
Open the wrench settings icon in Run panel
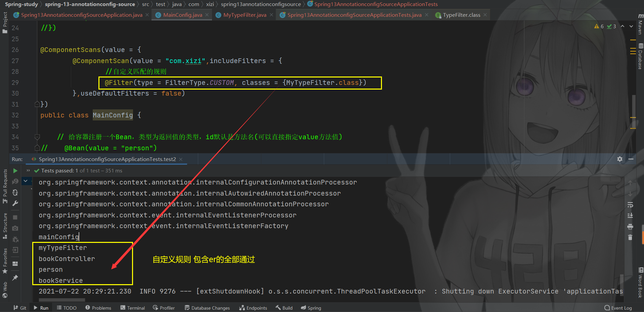coord(15,203)
